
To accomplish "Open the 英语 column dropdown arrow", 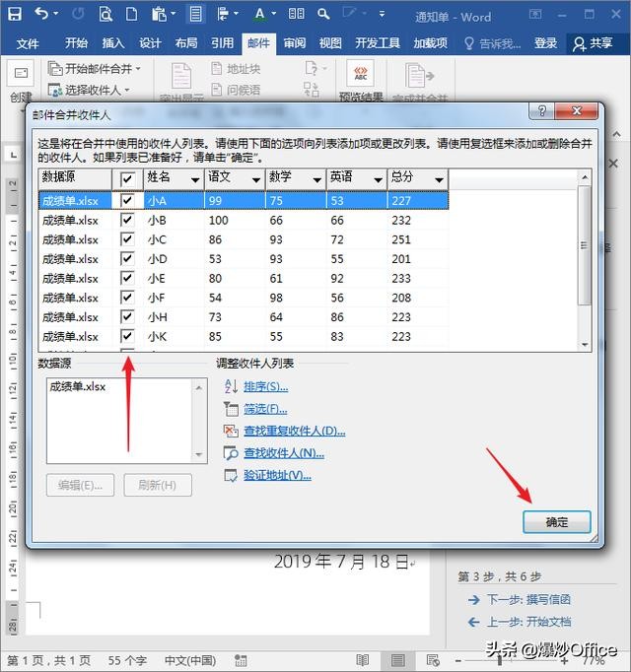I will [378, 180].
